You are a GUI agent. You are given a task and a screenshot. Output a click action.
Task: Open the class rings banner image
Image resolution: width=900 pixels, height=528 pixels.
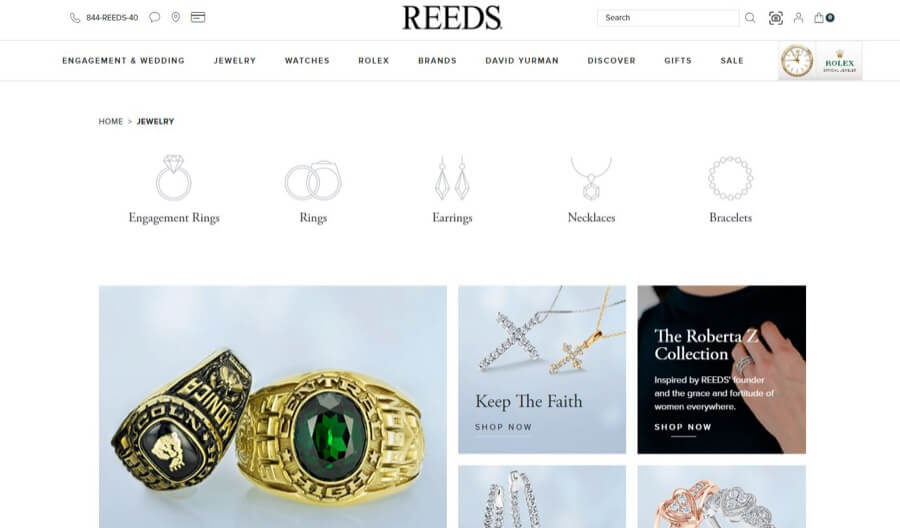tap(273, 407)
